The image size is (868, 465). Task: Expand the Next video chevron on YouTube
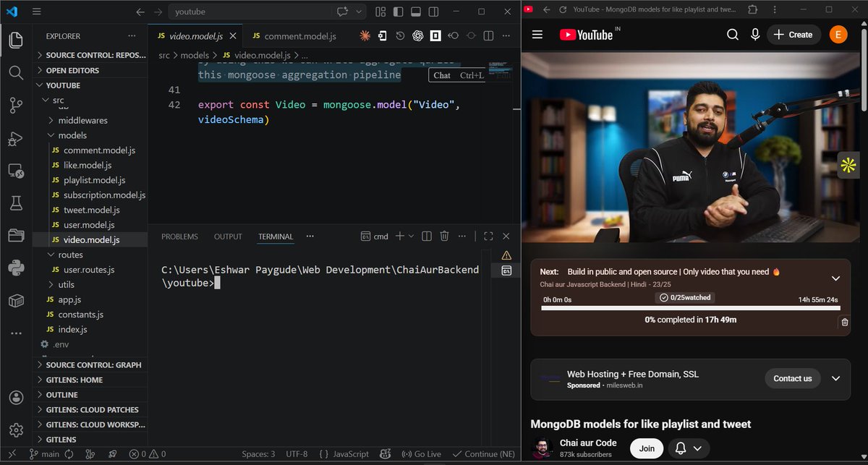[835, 278]
